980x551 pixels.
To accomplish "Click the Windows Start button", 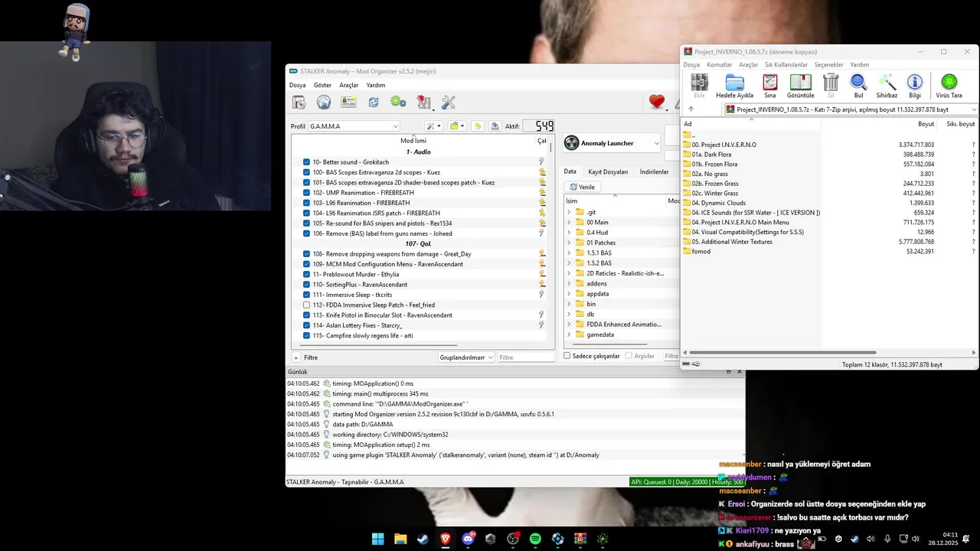I will 377,539.
